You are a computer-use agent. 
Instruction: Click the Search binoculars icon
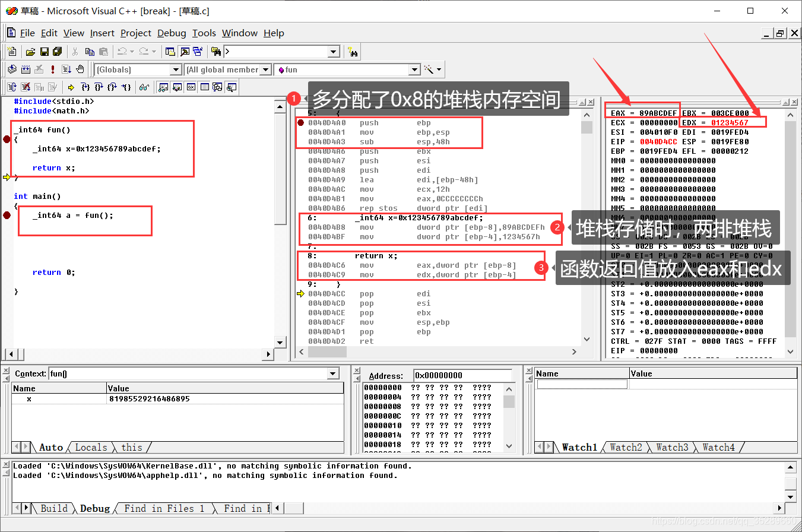pos(353,52)
